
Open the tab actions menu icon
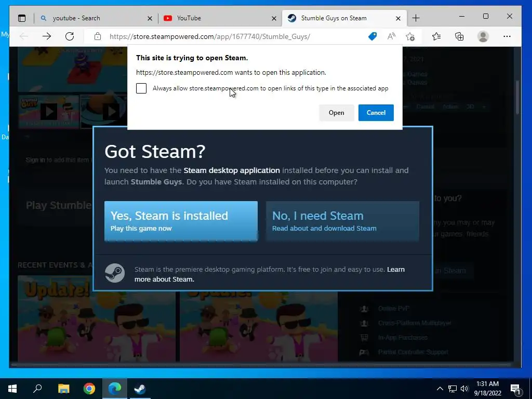[22, 18]
